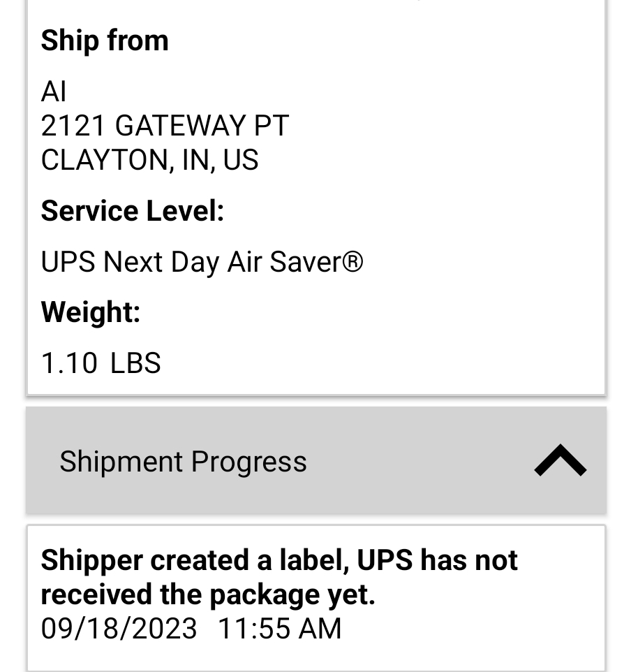The width and height of the screenshot is (631, 672).
Task: Tap the 2121 GATEWAY PT address line
Action: pyautogui.click(x=165, y=126)
